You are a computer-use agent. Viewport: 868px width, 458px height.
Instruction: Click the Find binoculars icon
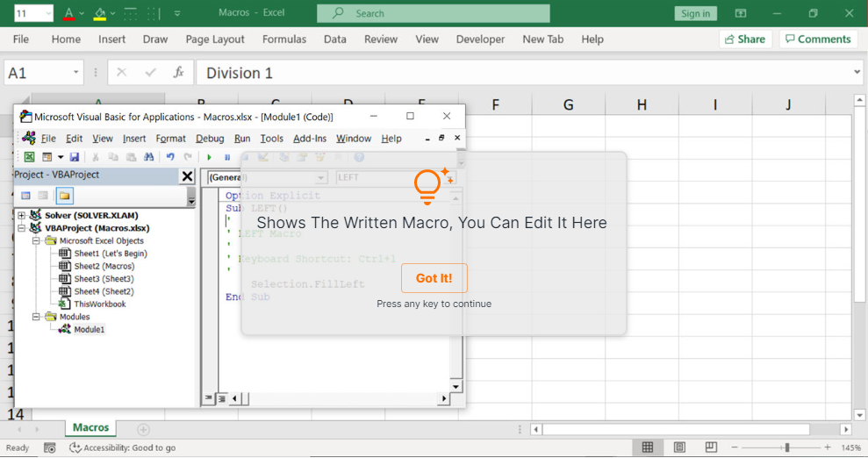point(148,157)
